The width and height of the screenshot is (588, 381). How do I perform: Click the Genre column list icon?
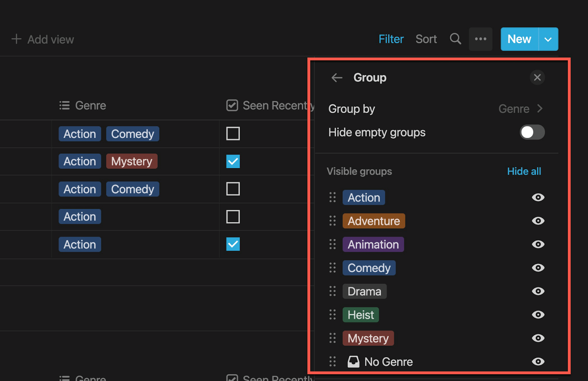click(x=64, y=106)
